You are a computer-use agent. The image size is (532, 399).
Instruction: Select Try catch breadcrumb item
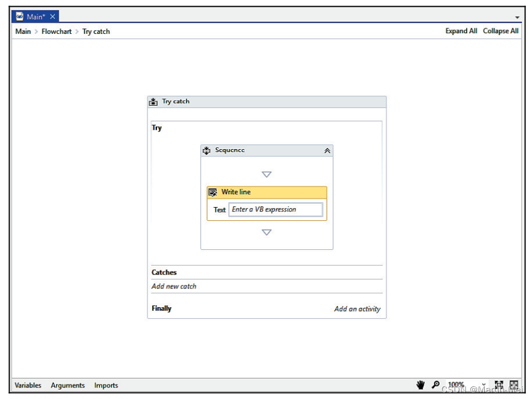click(96, 31)
